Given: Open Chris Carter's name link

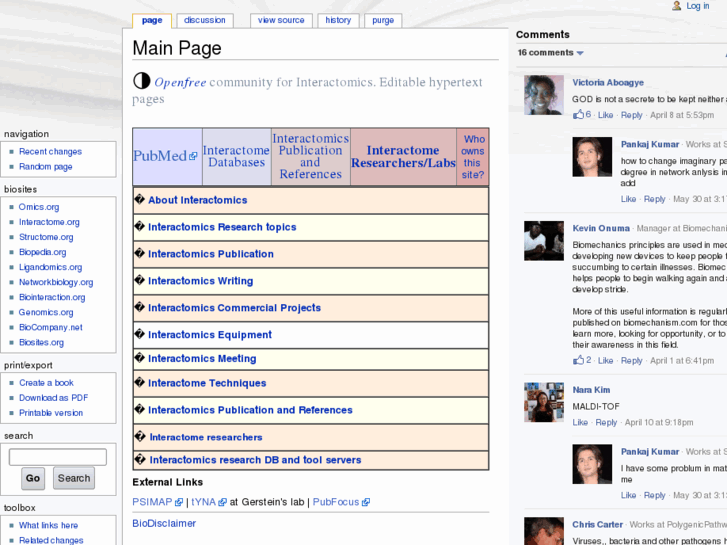Looking at the screenshot, I should coord(597,525).
